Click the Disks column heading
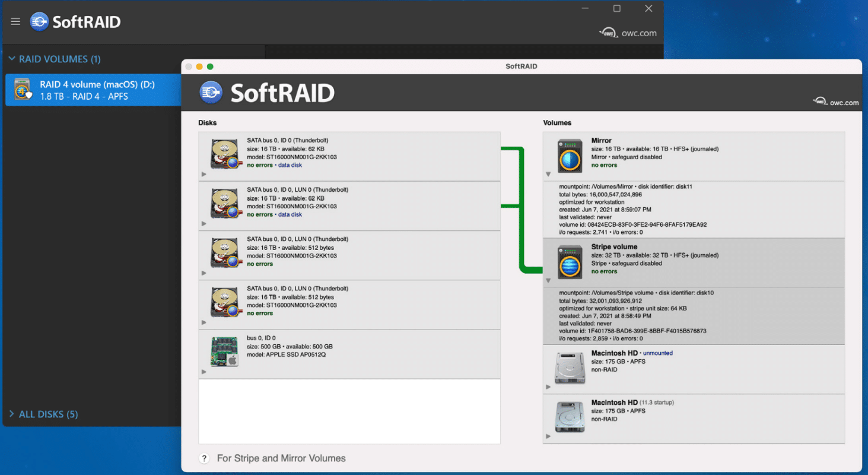868x475 pixels. pos(208,123)
